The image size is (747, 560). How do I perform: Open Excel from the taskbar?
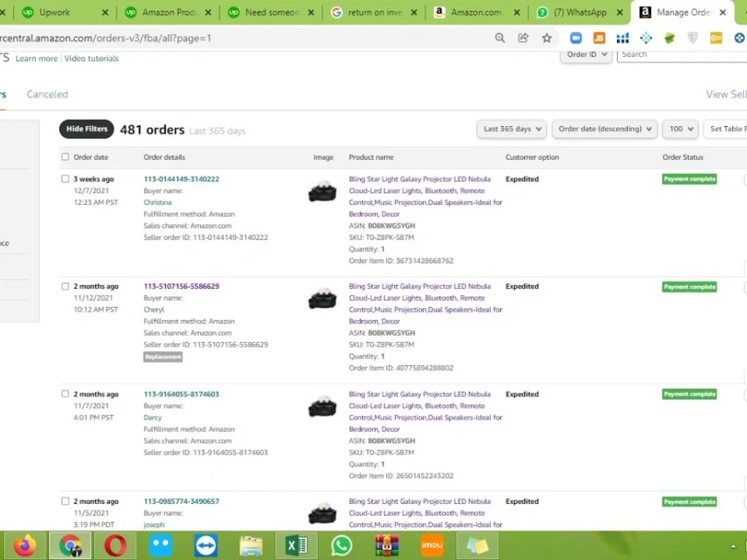(297, 546)
